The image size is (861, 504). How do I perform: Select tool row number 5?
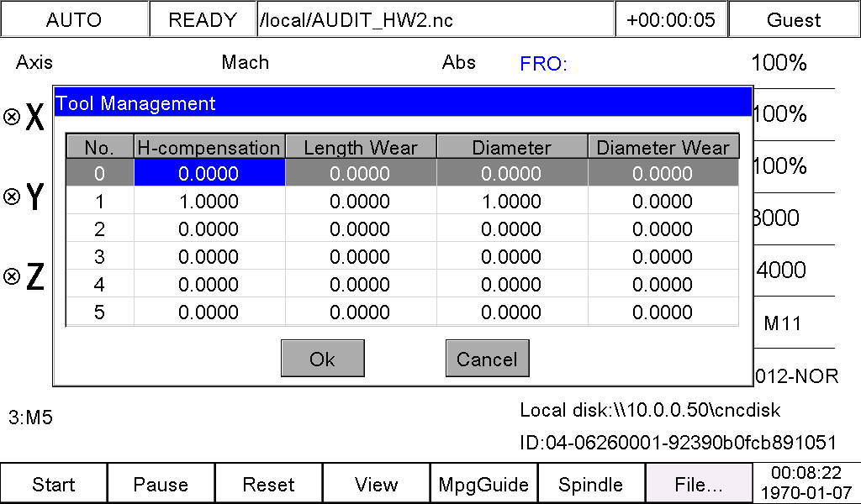(x=99, y=312)
